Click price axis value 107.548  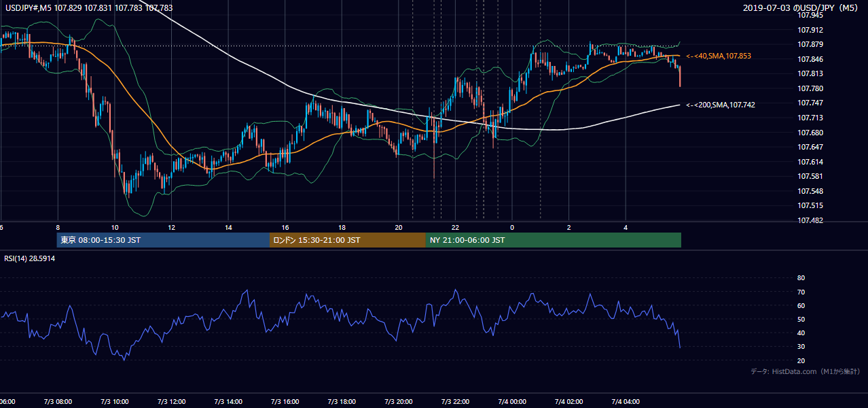point(810,191)
